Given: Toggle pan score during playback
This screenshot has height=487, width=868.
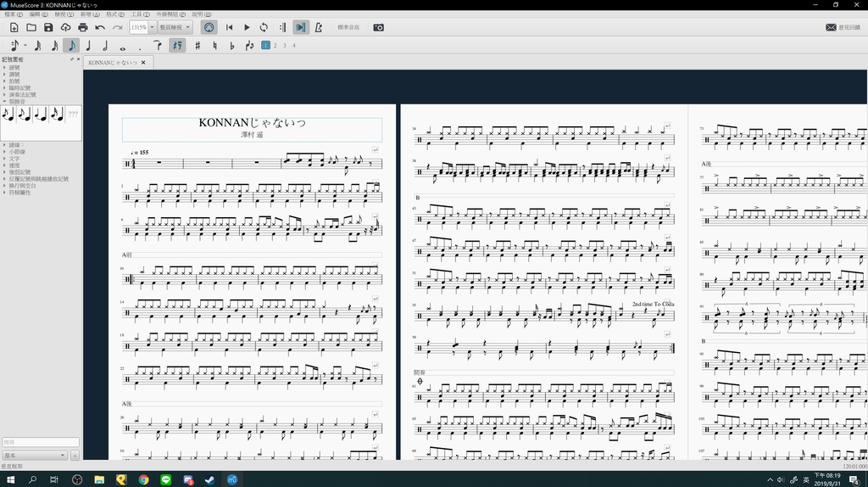Looking at the screenshot, I should [x=301, y=27].
